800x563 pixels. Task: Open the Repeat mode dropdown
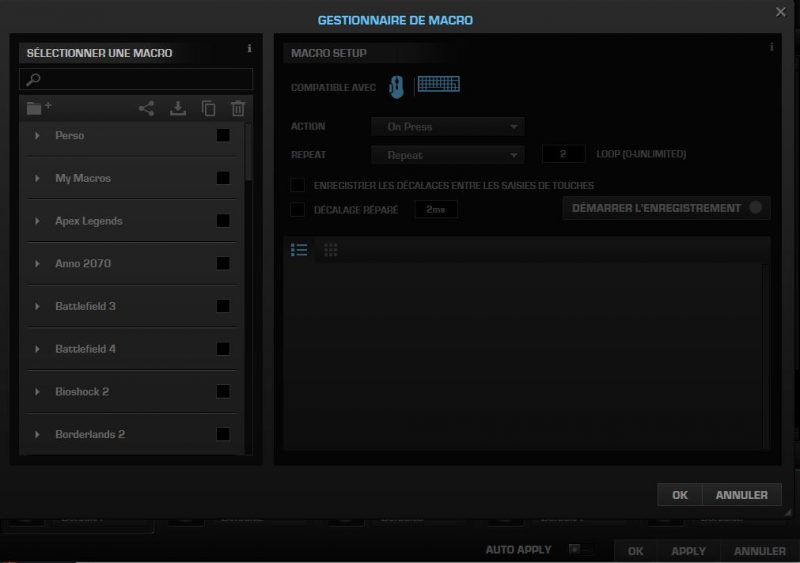pyautogui.click(x=447, y=155)
